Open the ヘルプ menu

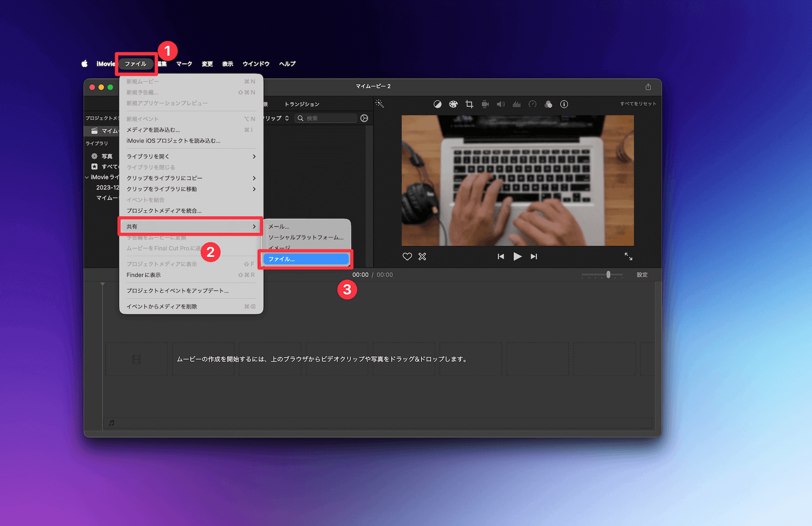coord(287,64)
